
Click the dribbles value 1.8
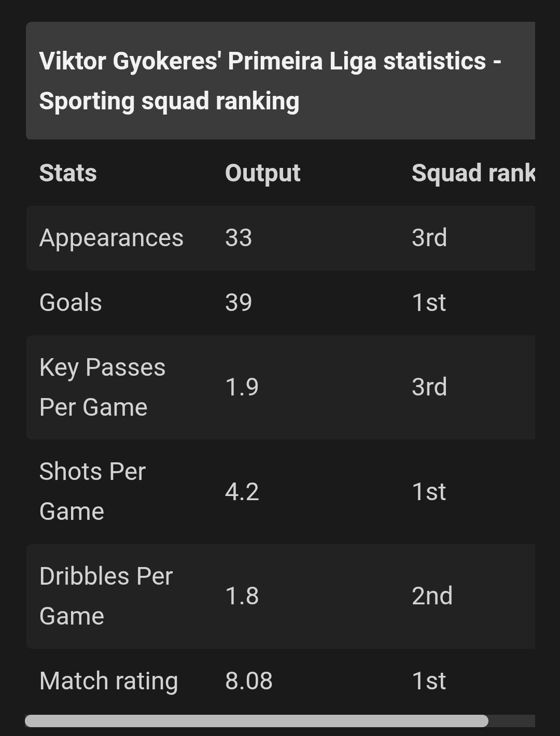click(x=242, y=596)
